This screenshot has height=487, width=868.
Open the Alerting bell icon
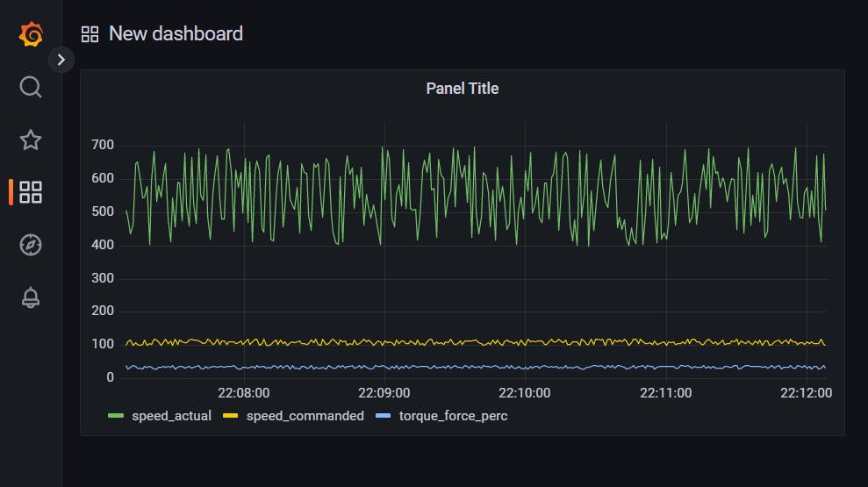[31, 297]
